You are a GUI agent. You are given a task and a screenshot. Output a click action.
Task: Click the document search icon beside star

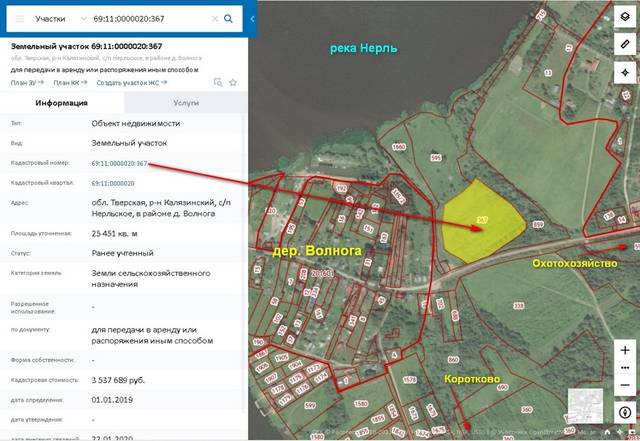(x=217, y=82)
